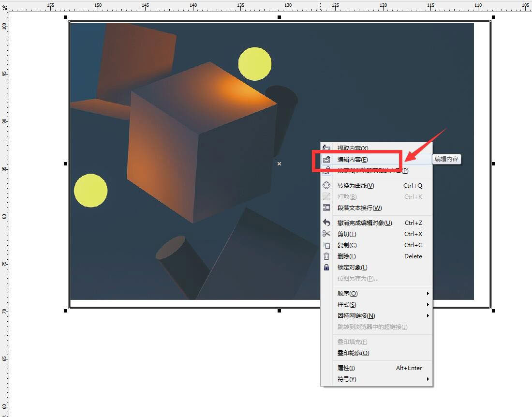Expand the Order (顺序) submenu arrow
532x417 pixels.
tap(428, 294)
